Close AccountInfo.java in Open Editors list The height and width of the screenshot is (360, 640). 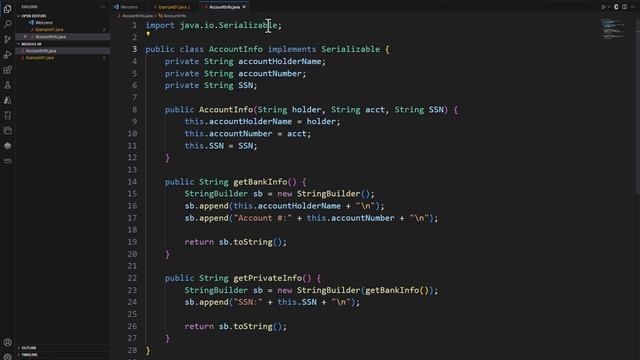25,37
